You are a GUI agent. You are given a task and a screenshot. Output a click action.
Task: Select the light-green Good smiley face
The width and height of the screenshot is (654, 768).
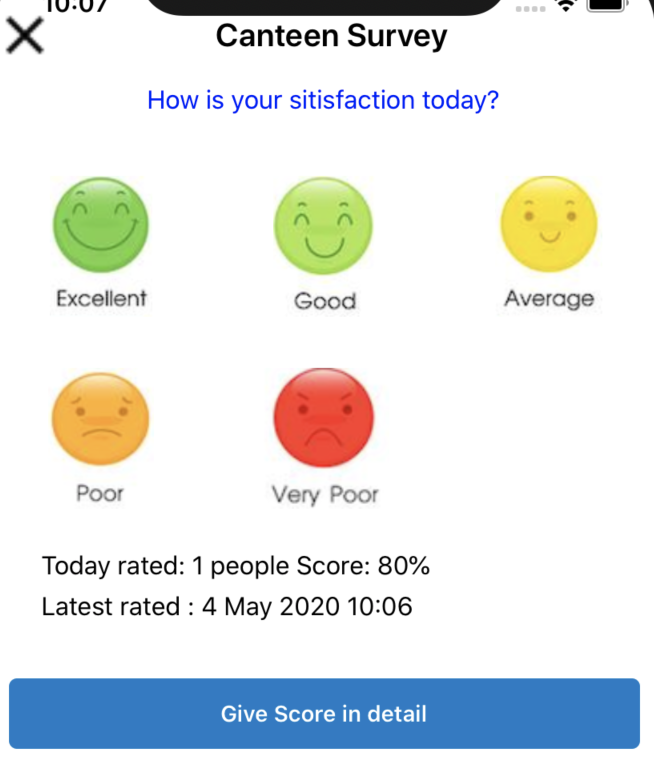tap(323, 227)
